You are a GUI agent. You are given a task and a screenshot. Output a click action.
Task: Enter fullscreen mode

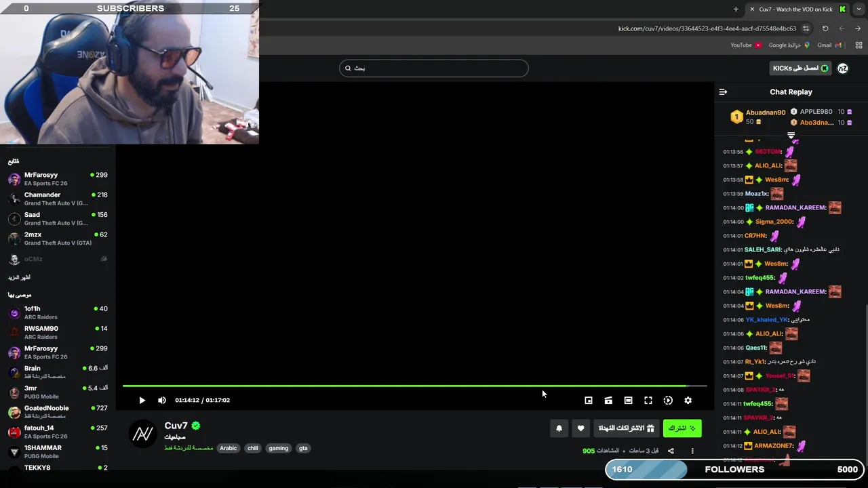click(648, 401)
